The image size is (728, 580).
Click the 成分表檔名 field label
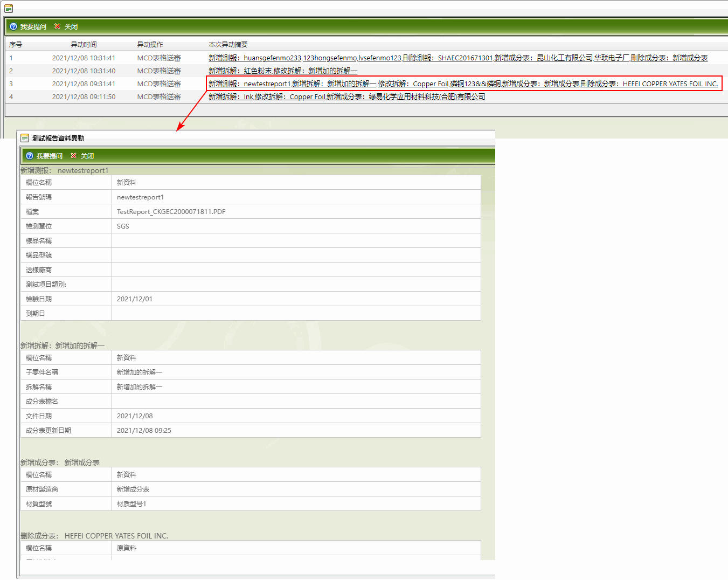pos(42,402)
